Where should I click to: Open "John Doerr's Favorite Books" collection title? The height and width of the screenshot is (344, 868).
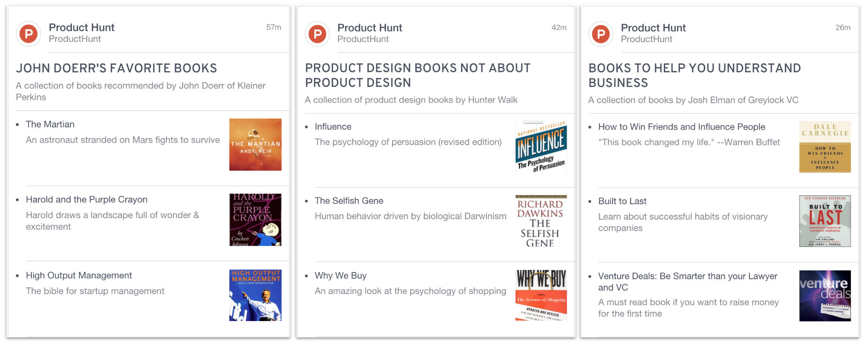pos(116,68)
